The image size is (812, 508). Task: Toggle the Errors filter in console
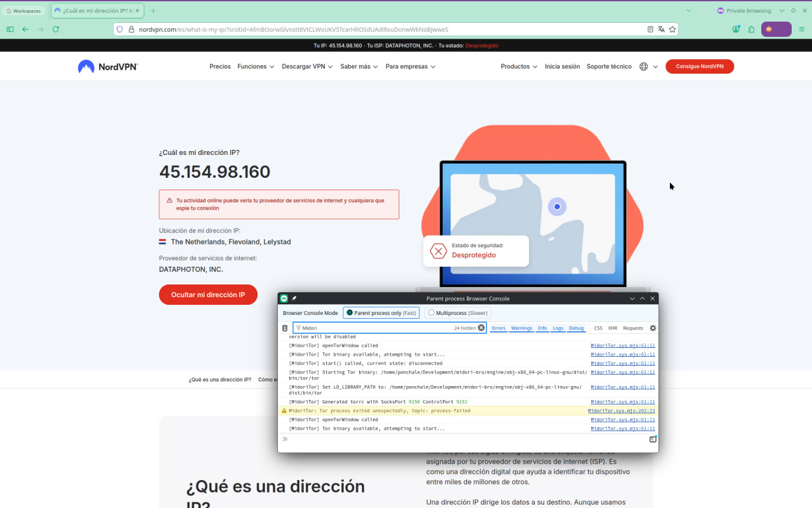(x=499, y=328)
